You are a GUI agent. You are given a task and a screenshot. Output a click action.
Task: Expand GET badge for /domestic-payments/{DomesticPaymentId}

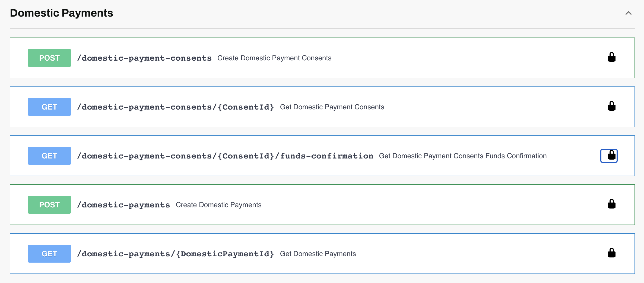[x=49, y=254]
